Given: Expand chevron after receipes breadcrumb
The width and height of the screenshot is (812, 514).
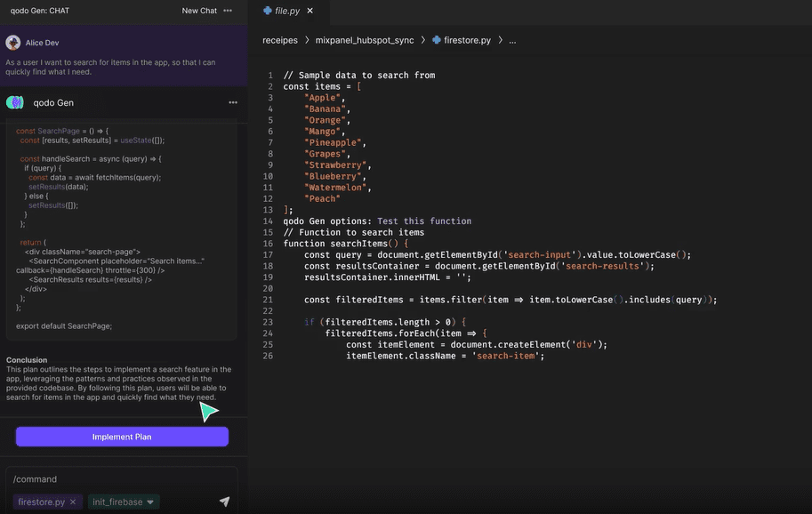Looking at the screenshot, I should (307, 40).
